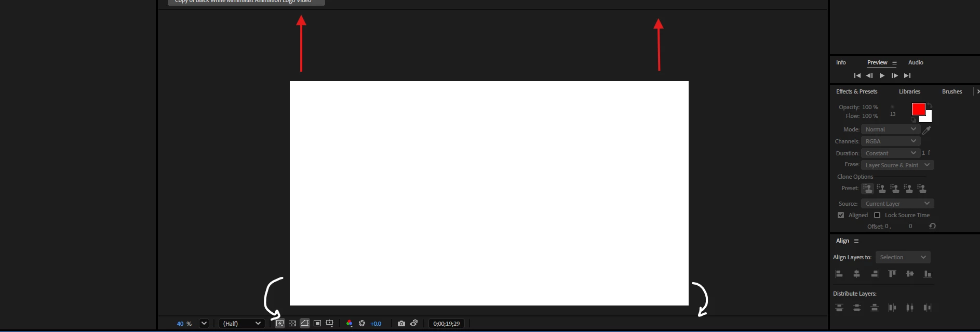Open the white background color swatch
Image resolution: width=980 pixels, height=332 pixels.
928,118
